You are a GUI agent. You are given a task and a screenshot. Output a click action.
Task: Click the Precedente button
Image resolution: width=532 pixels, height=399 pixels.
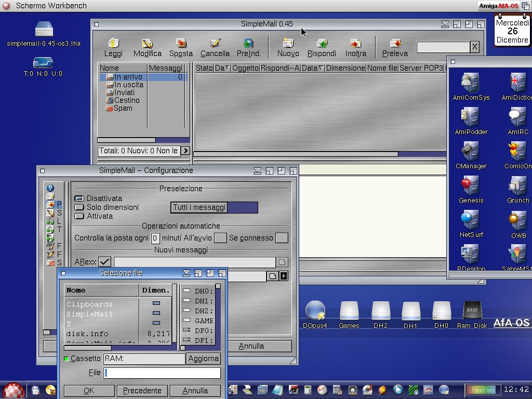(x=142, y=391)
